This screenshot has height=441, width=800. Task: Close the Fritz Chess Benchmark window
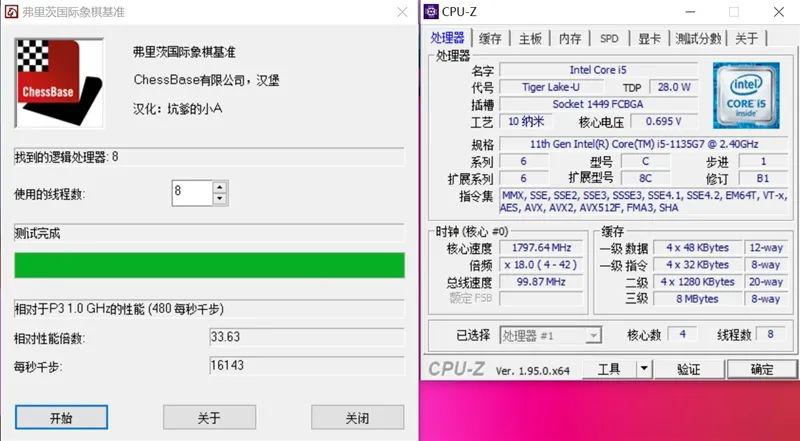[403, 12]
